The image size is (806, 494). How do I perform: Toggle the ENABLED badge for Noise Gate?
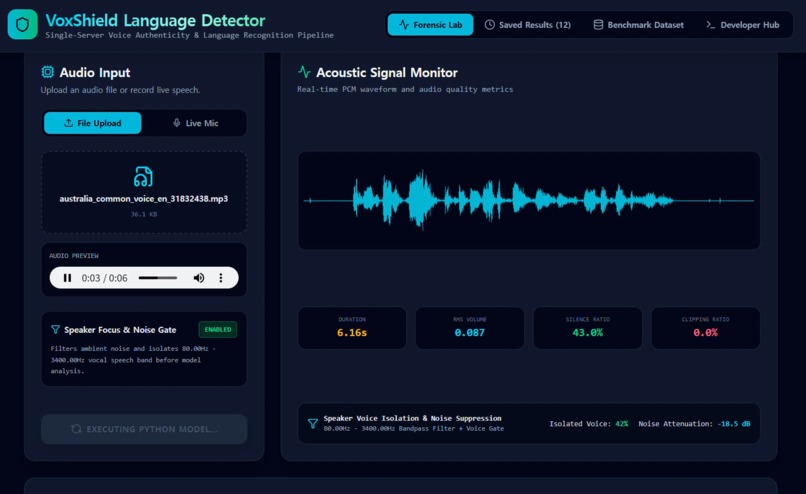pos(218,330)
